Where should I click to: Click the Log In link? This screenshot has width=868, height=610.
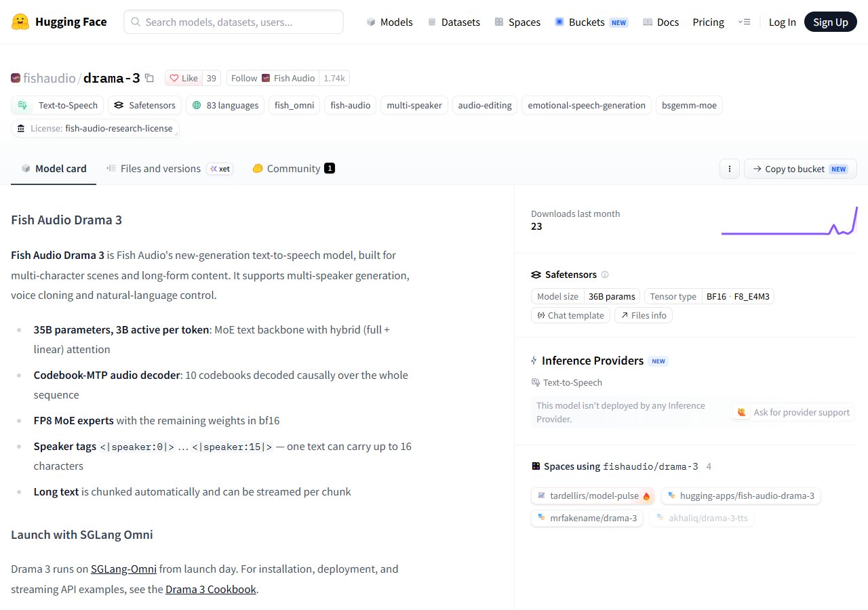coord(782,22)
